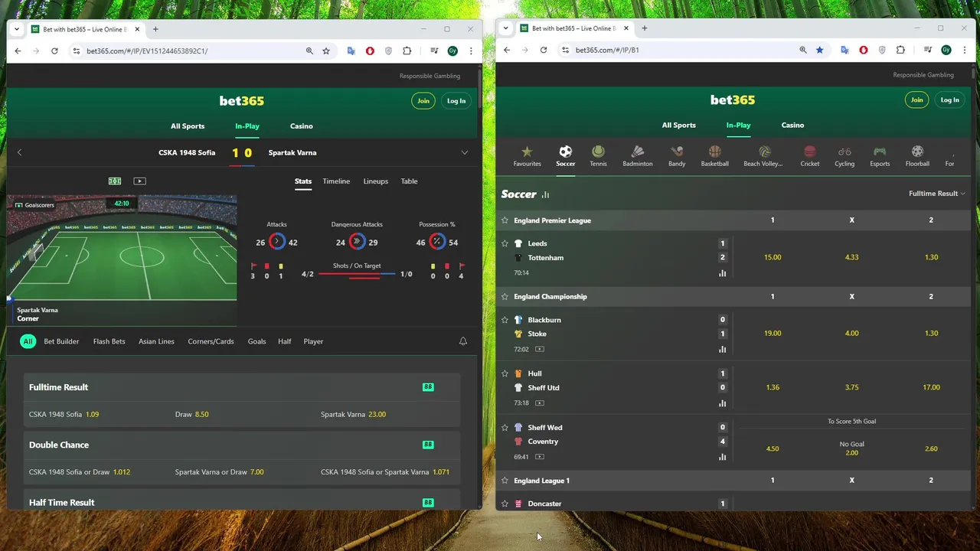Viewport: 980px width, 551px height.
Task: Open Bet Builder badge on Fulltime Result
Action: point(428,387)
